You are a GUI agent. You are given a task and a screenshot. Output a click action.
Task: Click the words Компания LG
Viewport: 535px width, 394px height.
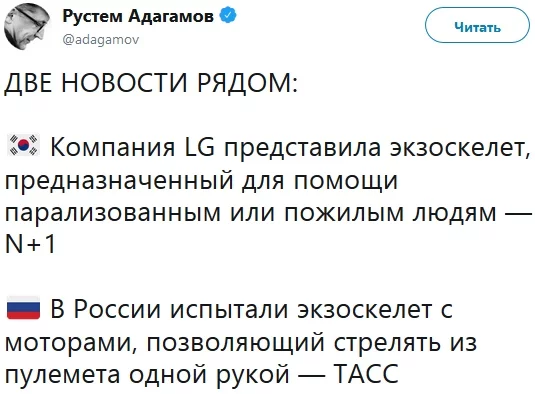coord(132,147)
